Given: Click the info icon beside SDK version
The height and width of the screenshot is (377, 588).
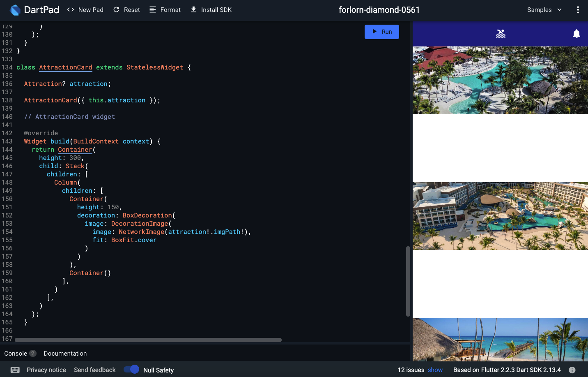Looking at the screenshot, I should [572, 370].
